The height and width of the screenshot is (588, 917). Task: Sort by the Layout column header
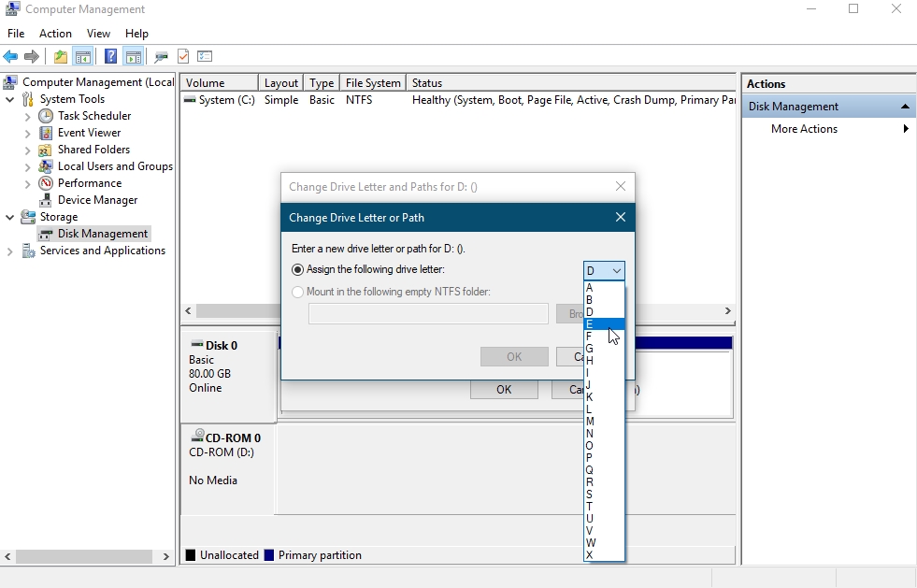(281, 83)
